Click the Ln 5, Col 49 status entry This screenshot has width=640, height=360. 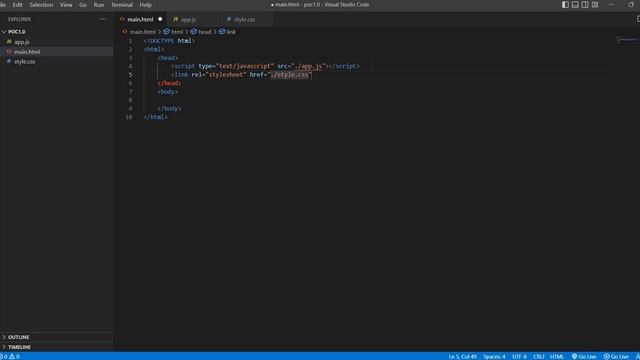tap(462, 356)
